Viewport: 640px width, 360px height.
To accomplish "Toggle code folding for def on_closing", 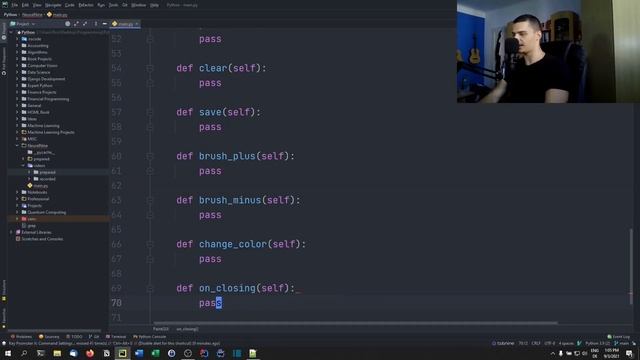I will (x=150, y=288).
